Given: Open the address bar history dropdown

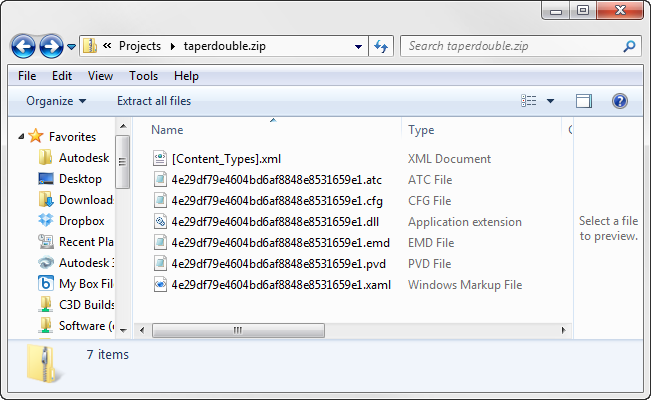Looking at the screenshot, I should 359,46.
